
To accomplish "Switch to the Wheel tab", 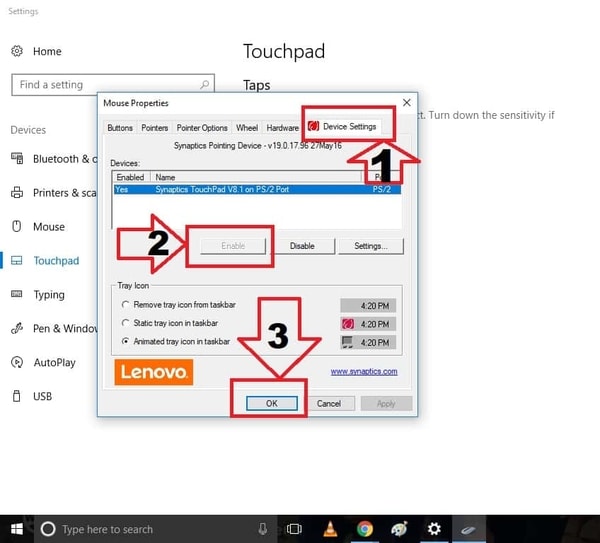I will (x=247, y=128).
